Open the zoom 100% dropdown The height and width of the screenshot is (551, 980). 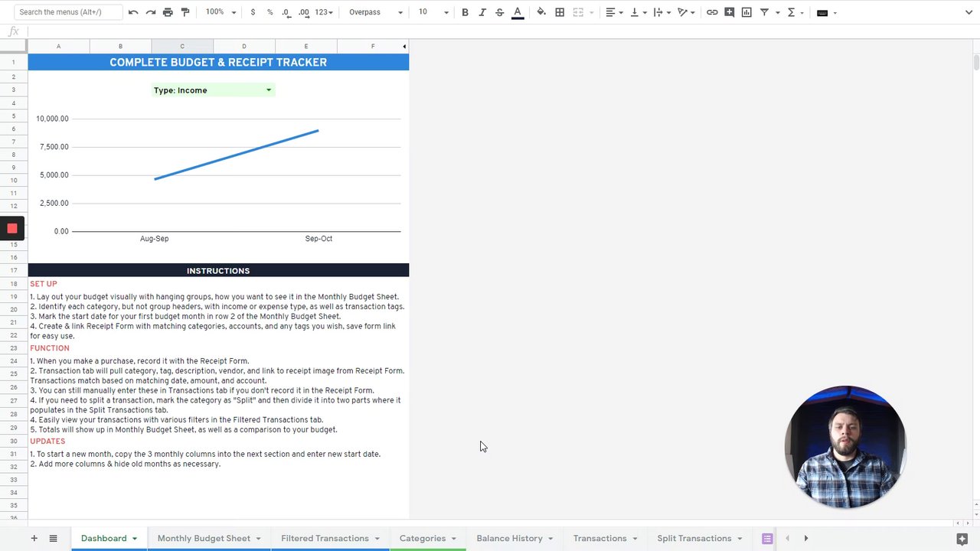click(x=220, y=12)
